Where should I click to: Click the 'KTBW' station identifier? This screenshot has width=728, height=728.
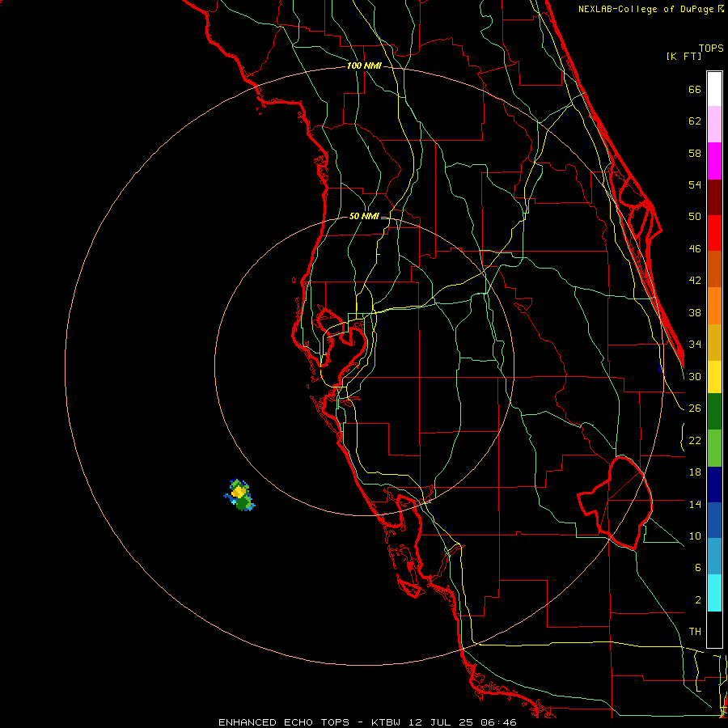[x=385, y=722]
